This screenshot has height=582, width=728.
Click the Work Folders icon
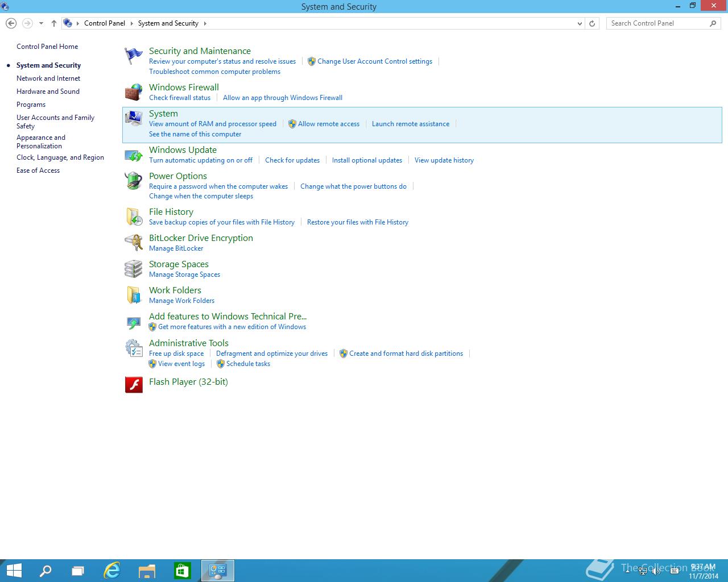click(x=134, y=295)
